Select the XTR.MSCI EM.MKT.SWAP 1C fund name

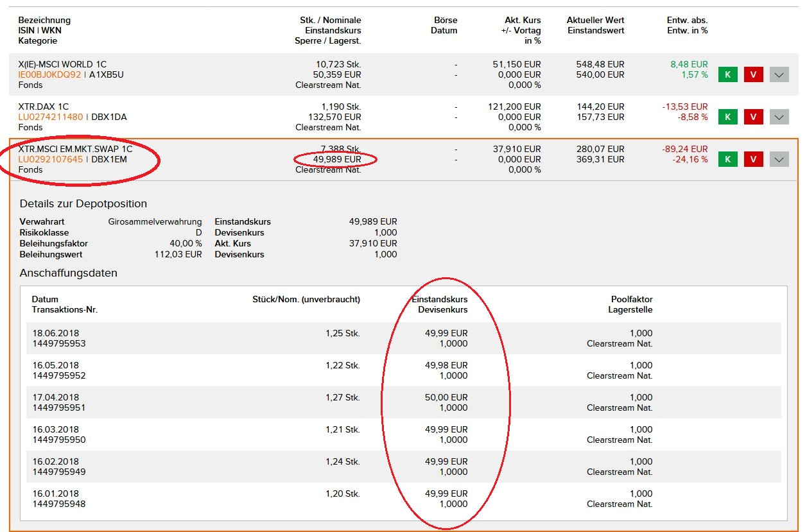pos(75,149)
